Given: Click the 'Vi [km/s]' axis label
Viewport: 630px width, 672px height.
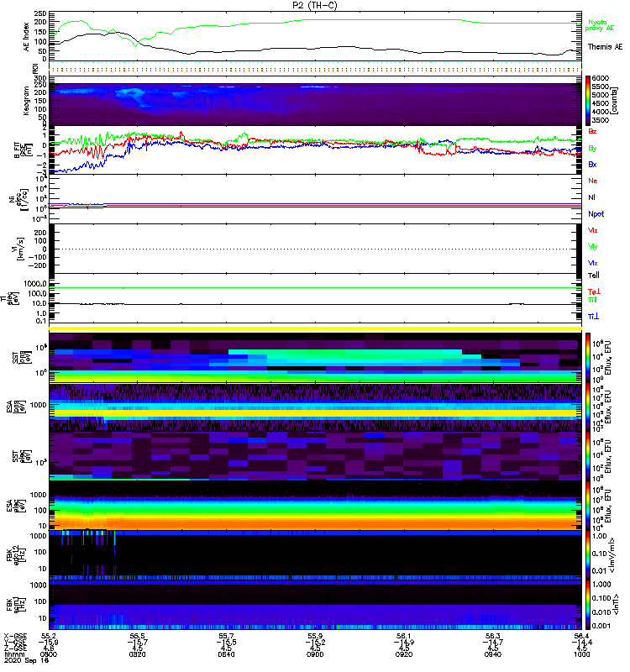Looking at the screenshot, I should coord(18,249).
